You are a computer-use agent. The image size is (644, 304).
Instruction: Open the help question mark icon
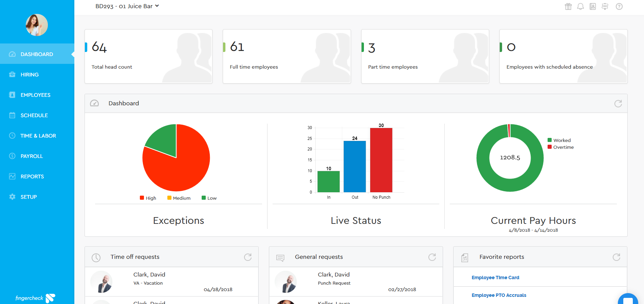[x=619, y=6]
